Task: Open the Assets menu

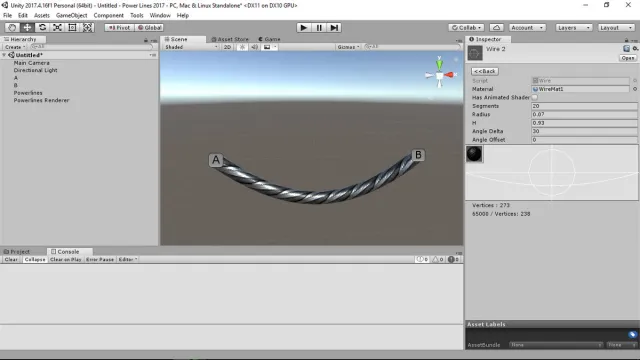Action: tap(42, 16)
